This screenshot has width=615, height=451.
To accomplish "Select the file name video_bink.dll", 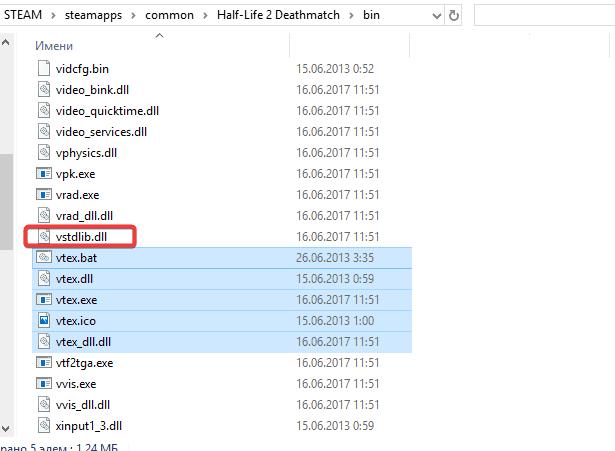I will (x=92, y=90).
